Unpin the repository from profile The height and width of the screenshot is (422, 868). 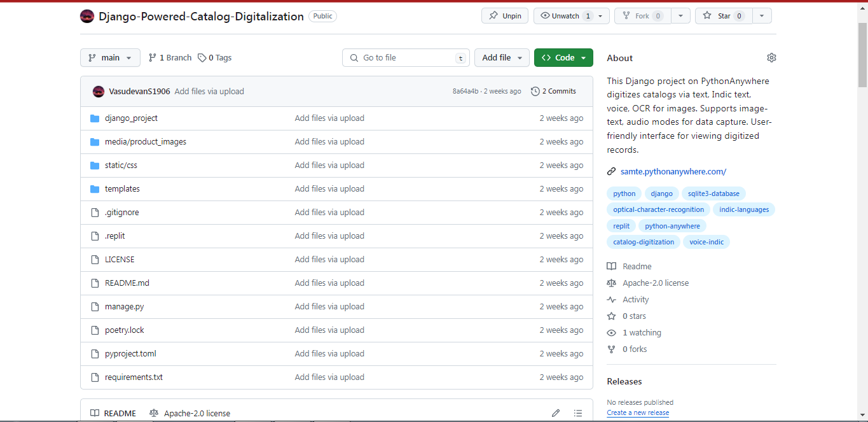(x=505, y=16)
